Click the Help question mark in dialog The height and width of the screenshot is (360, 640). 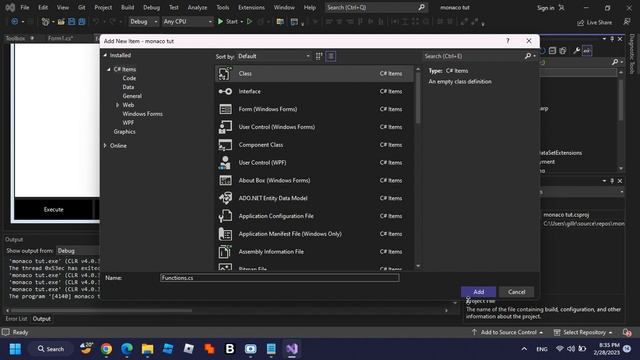(x=508, y=41)
